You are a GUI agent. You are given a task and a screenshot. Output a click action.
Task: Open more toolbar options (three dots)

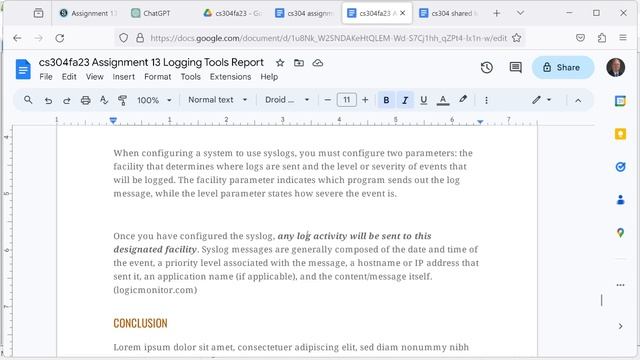[486, 100]
